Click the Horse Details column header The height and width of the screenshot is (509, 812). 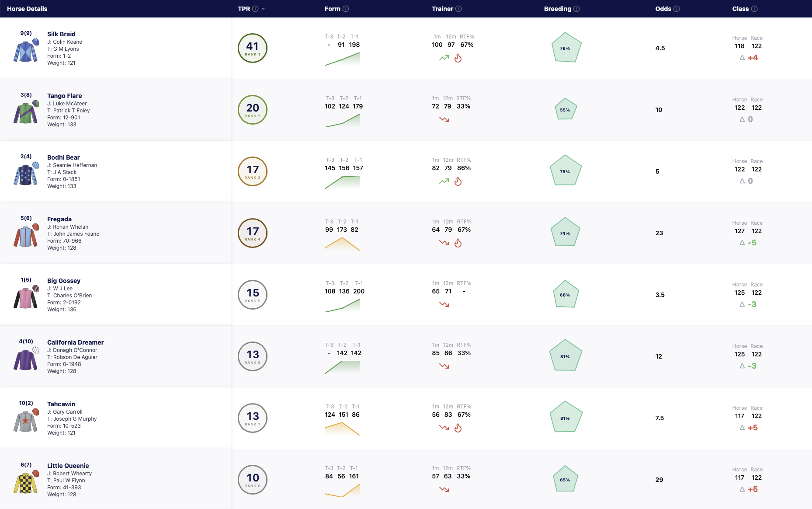click(x=27, y=9)
